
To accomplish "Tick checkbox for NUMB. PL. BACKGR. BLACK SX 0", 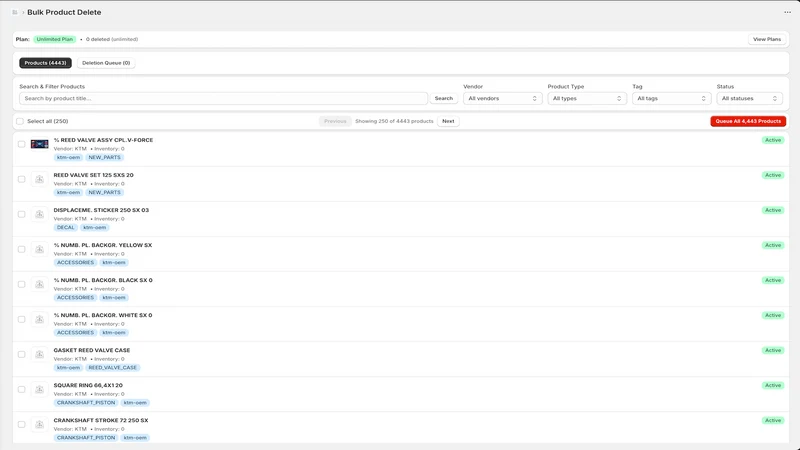I will pos(21,284).
